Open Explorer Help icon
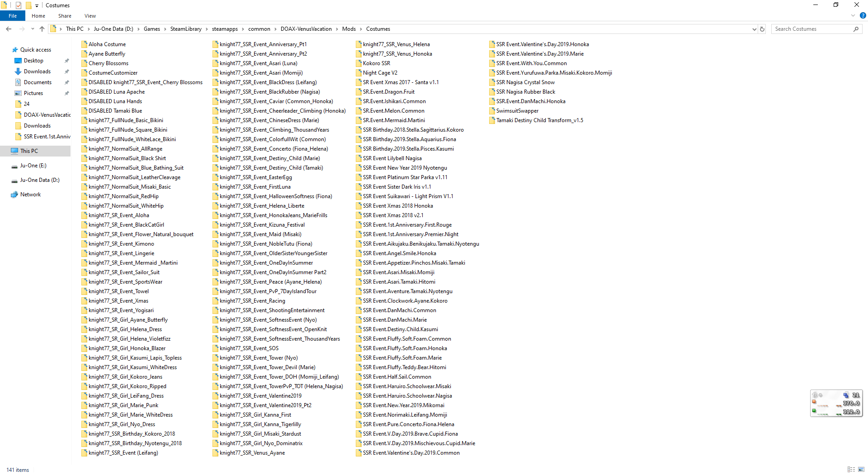 click(x=863, y=16)
